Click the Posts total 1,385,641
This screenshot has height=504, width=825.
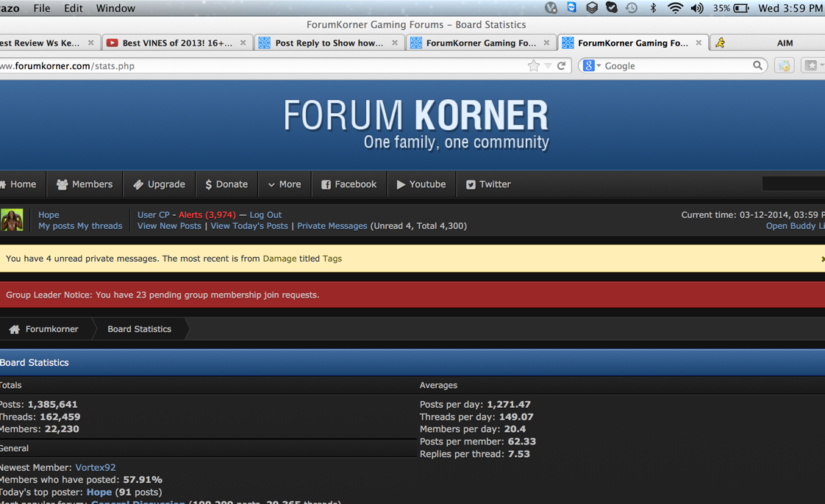tap(52, 404)
